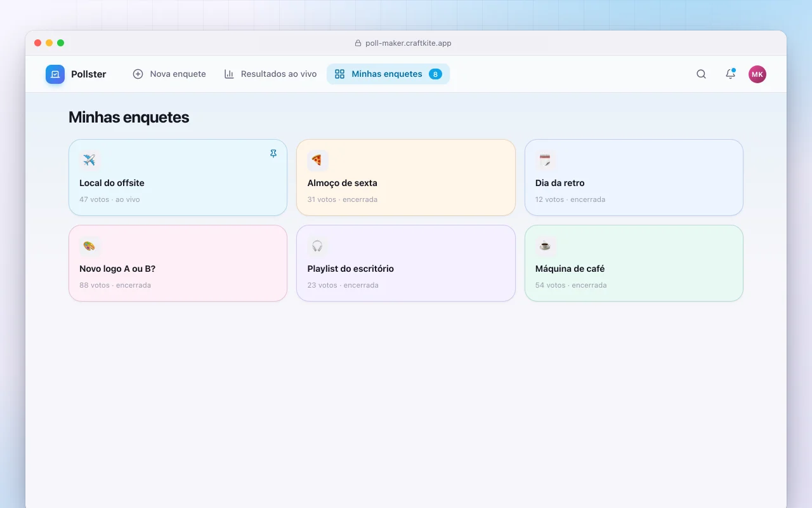The height and width of the screenshot is (508, 812).
Task: Click the plus icon beside Nova enquete
Action: coord(138,74)
